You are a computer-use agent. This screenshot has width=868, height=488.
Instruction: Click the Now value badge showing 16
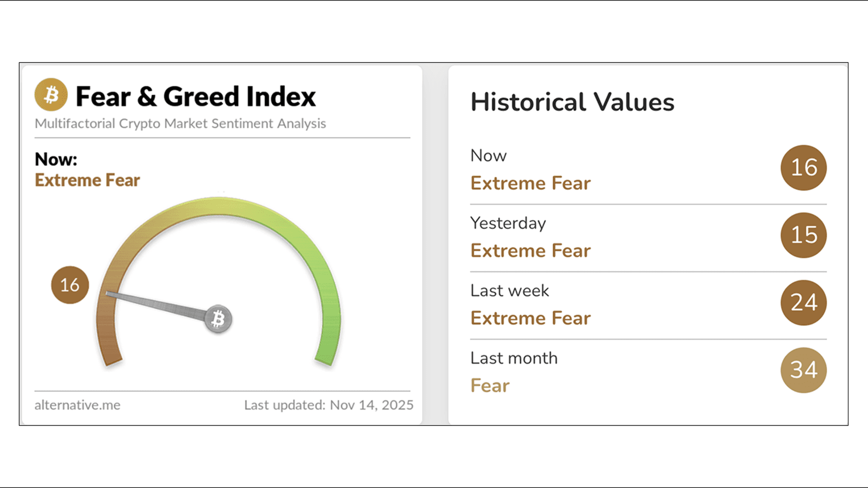(803, 167)
